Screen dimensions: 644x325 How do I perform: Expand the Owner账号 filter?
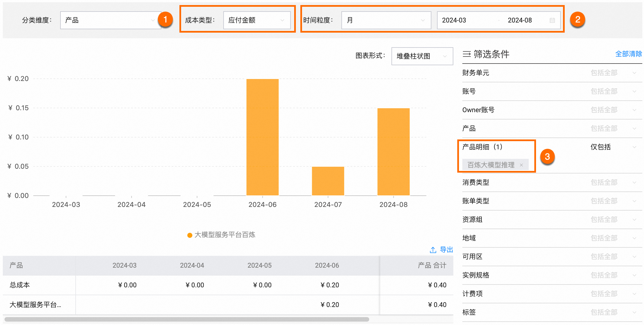552,110
